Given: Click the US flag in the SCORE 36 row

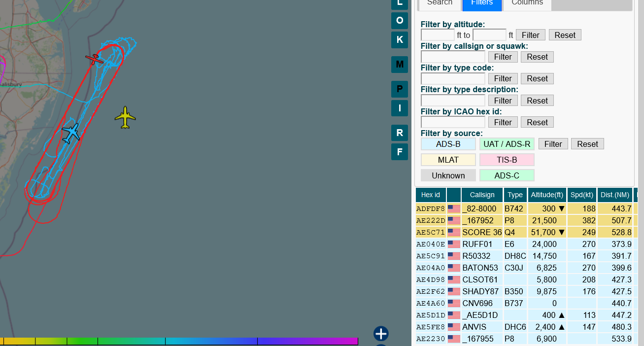Looking at the screenshot, I should coord(454,232).
